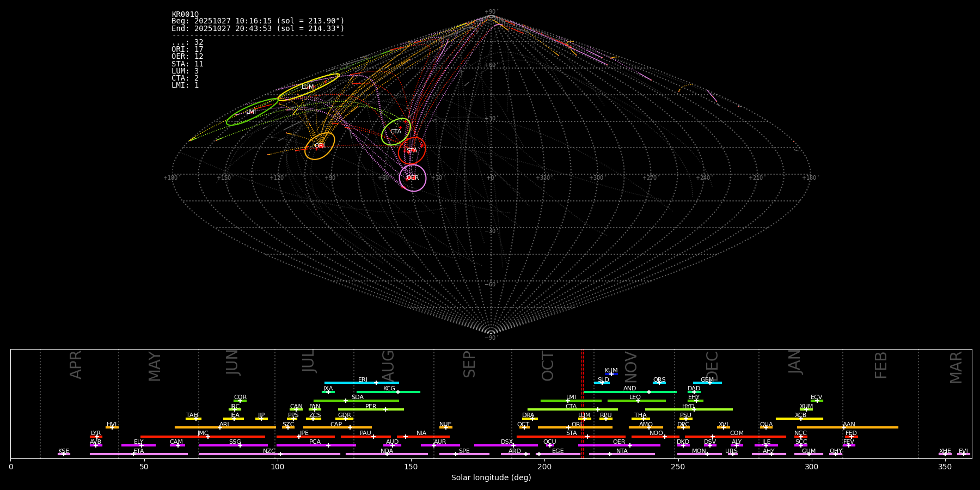Image resolution: width=980 pixels, height=490 pixels.
Task: Click the JMC red shower bar in timeline
Action: point(203,437)
